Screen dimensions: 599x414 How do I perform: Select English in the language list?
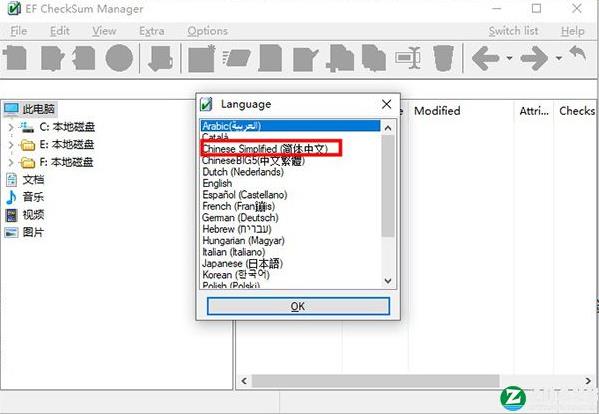291,183
